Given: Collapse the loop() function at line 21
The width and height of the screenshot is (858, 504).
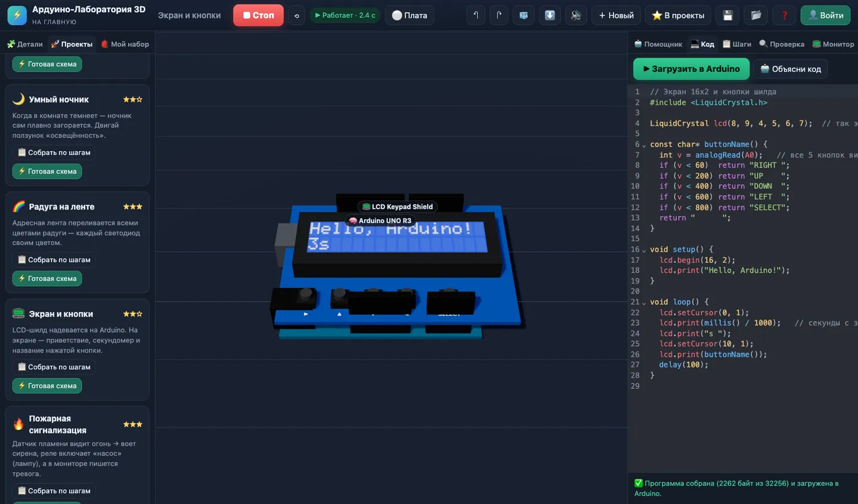Looking at the screenshot, I should [643, 302].
